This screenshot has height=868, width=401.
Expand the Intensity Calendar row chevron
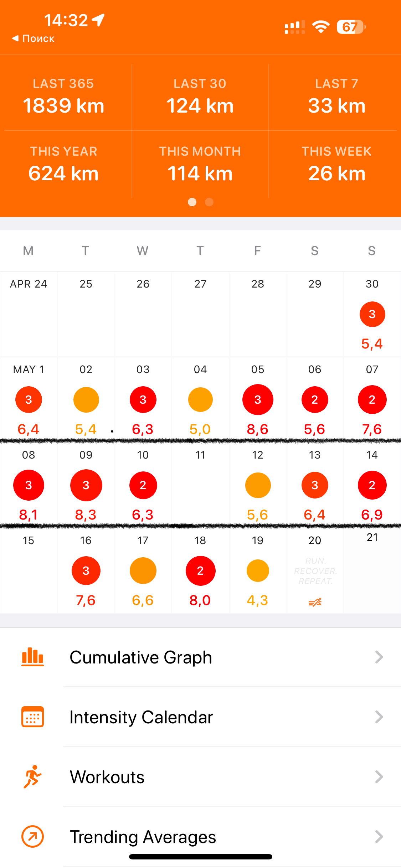point(379,717)
